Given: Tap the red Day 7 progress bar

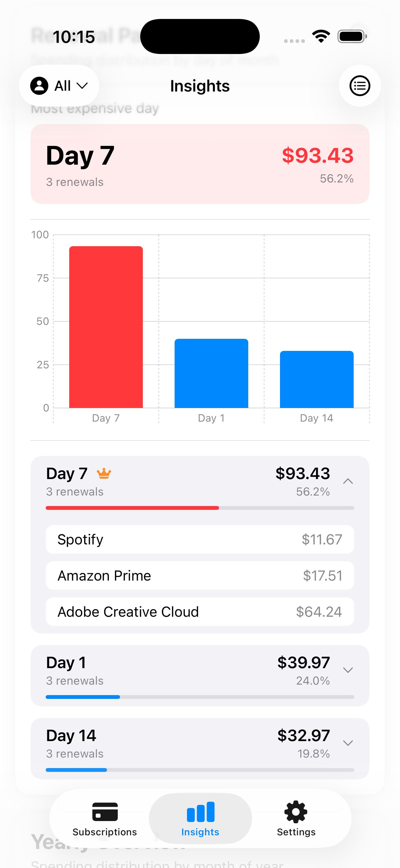Looking at the screenshot, I should click(132, 508).
